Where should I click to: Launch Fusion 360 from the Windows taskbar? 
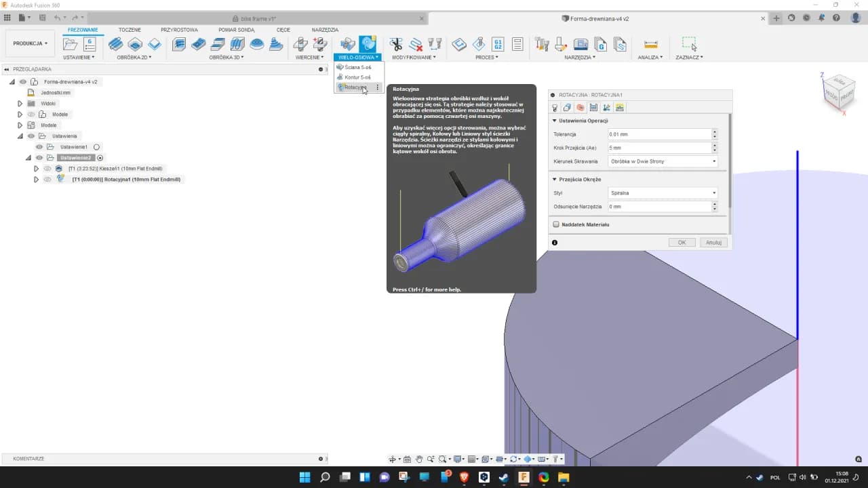point(524,478)
